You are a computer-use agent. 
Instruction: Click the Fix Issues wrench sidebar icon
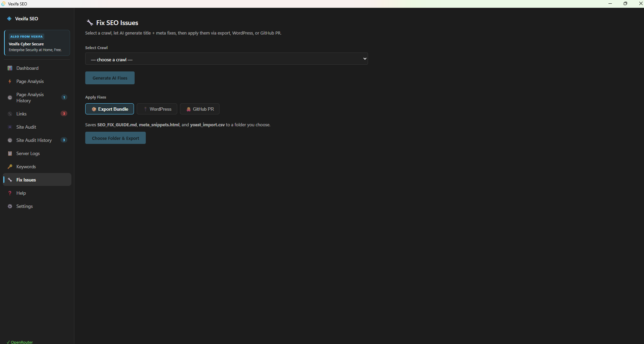pyautogui.click(x=10, y=180)
